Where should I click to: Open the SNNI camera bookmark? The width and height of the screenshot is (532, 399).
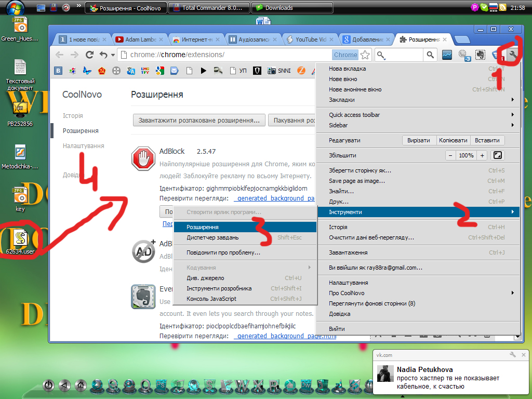[279, 71]
